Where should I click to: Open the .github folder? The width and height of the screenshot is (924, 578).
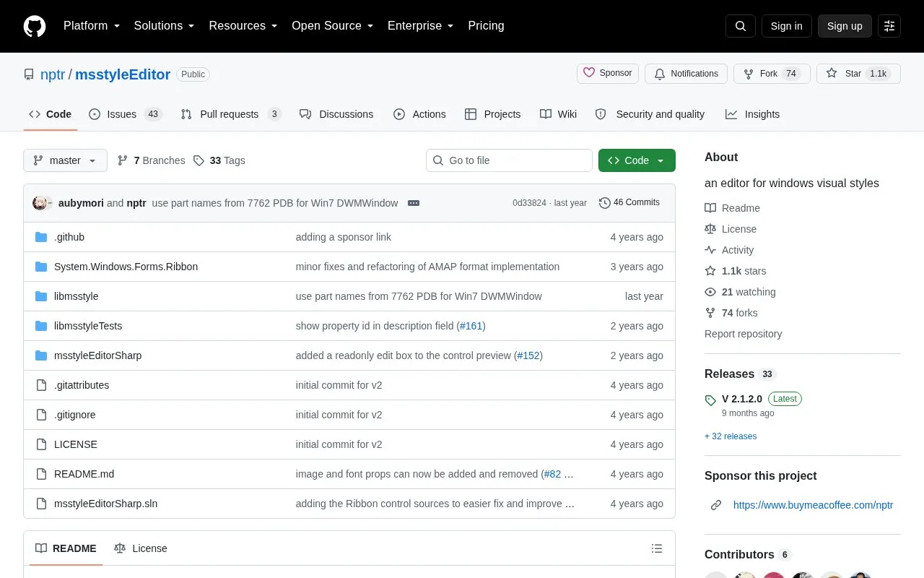[69, 237]
